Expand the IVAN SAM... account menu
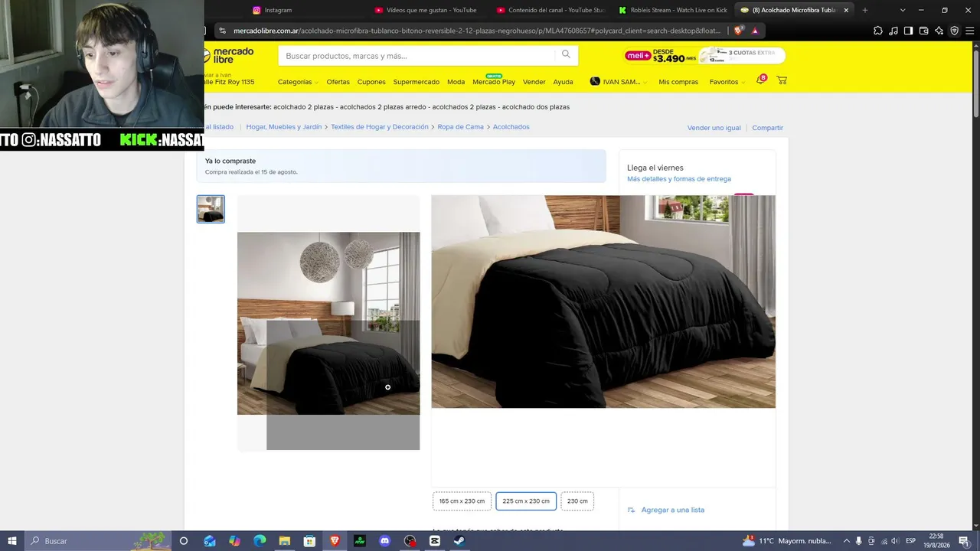980x551 pixels. click(619, 82)
